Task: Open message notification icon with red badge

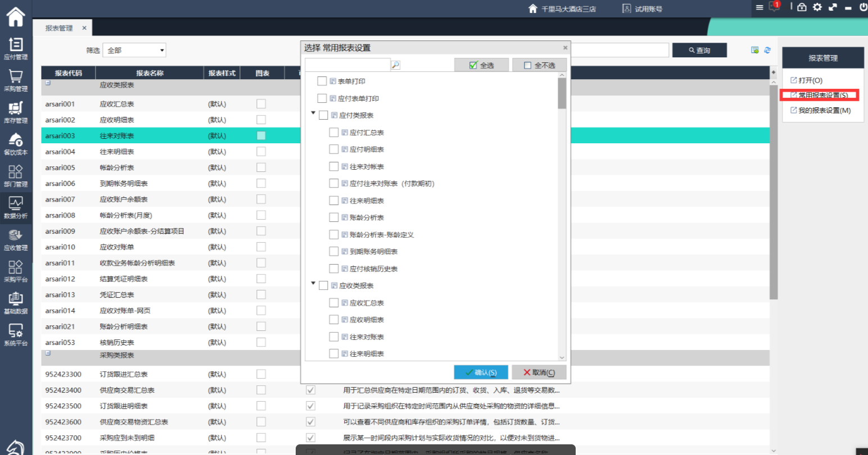Action: [x=774, y=7]
